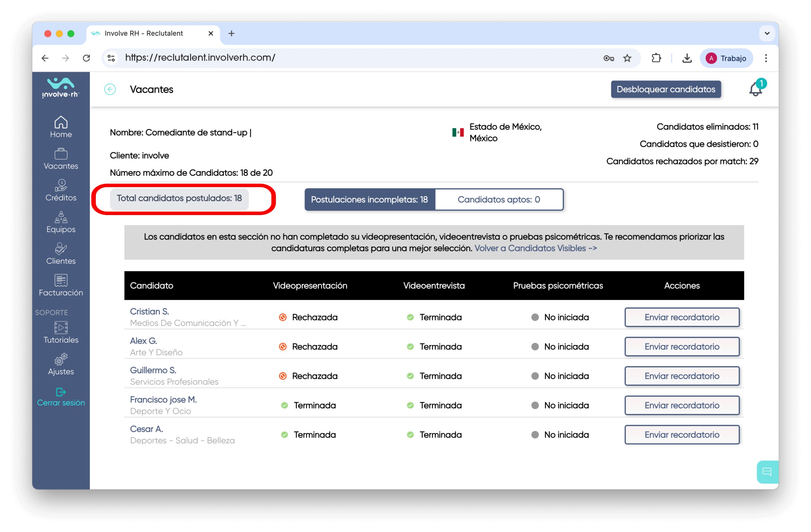Send reminder to Cristian S.

(x=681, y=317)
